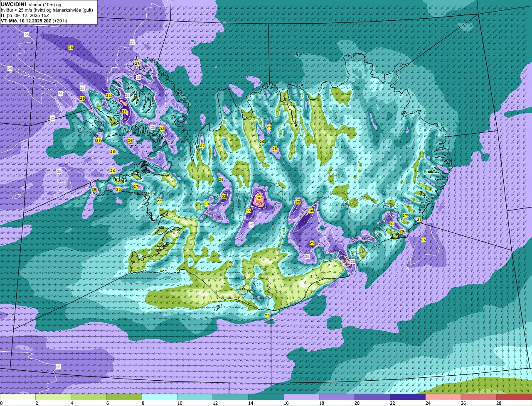
Task: Click the colour bar tick label '2'
Action: tap(37, 403)
